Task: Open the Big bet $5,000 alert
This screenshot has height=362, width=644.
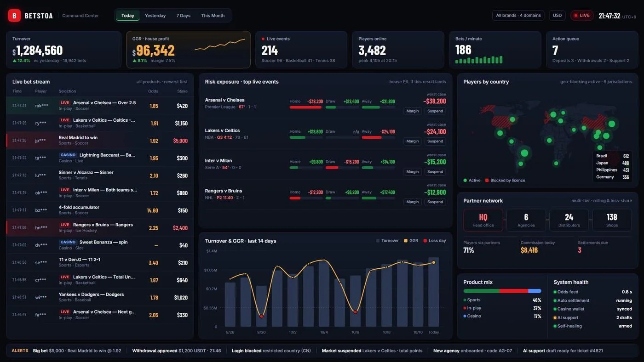Action: pyautogui.click(x=77, y=351)
